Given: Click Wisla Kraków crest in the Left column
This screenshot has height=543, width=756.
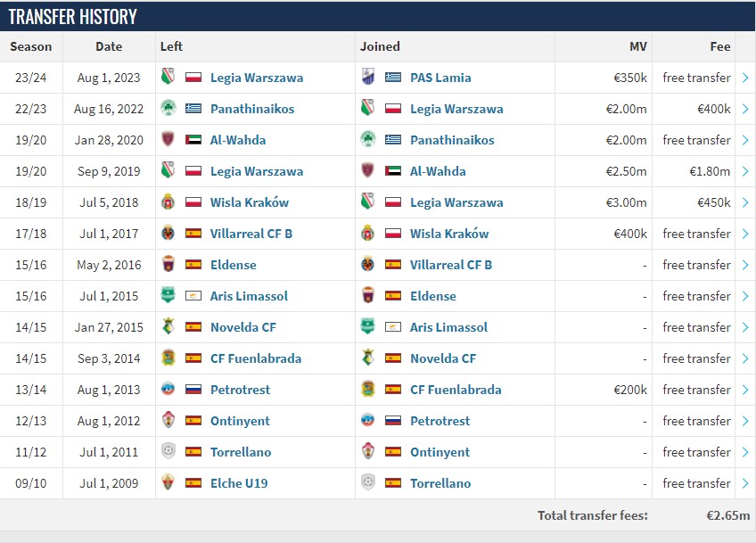Looking at the screenshot, I should coord(168,202).
